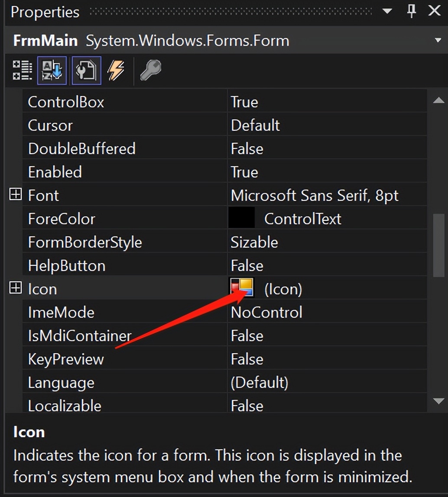448x497 pixels.
Task: Select the Language property label
Action: (x=61, y=383)
